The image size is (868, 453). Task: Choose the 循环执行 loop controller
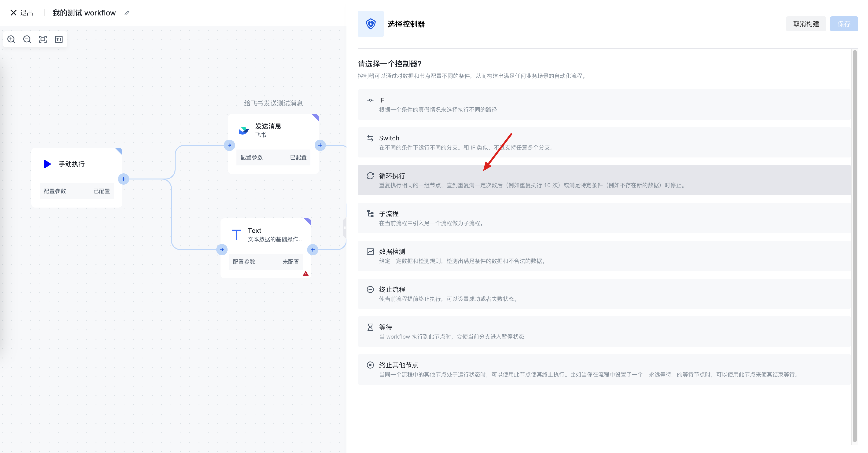click(x=603, y=180)
